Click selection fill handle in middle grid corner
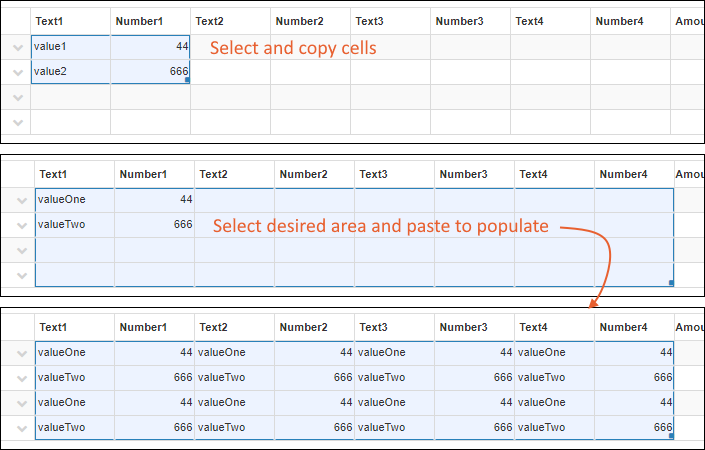 click(671, 284)
